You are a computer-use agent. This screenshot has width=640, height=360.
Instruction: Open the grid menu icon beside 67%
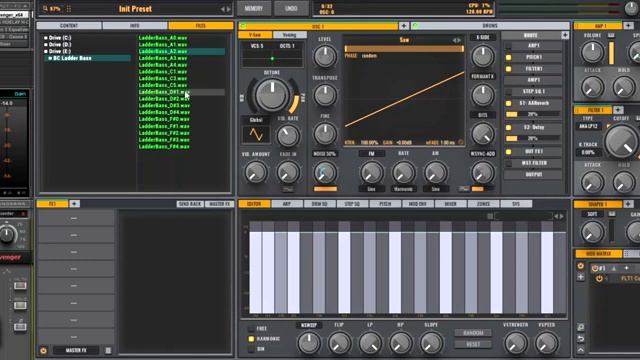tap(69, 9)
